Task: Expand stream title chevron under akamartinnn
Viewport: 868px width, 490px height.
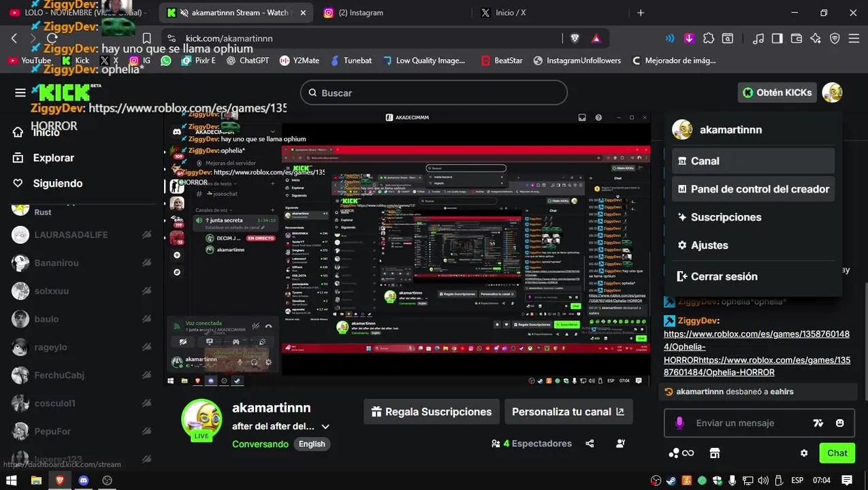Action: (325, 427)
